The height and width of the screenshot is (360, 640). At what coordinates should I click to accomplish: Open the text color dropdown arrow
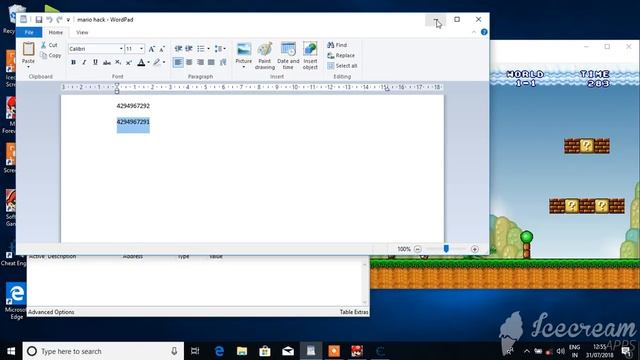148,62
